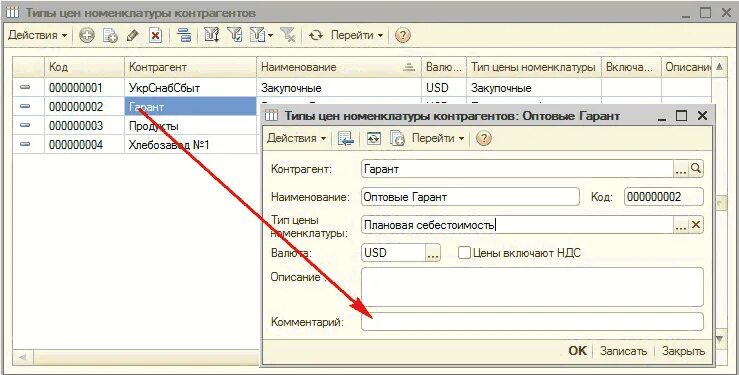Sort by Наименование column header

point(339,67)
